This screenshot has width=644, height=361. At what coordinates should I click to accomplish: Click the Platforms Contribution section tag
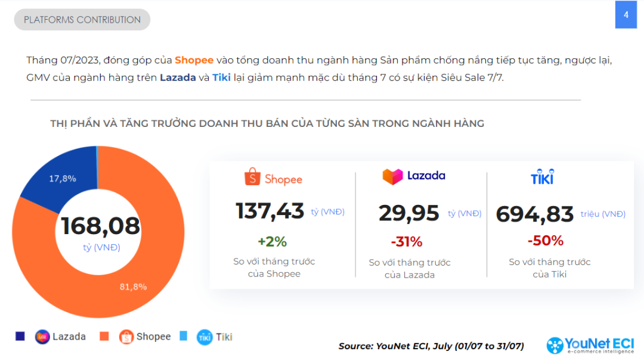(x=82, y=20)
